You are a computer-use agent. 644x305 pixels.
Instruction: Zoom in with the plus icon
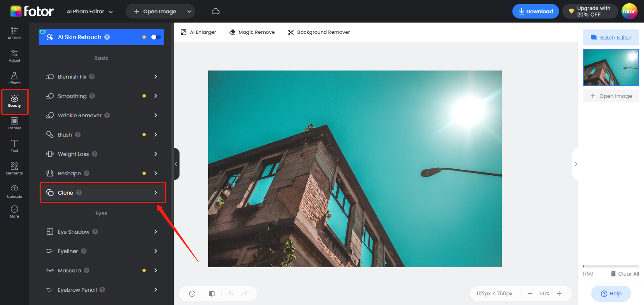click(559, 294)
